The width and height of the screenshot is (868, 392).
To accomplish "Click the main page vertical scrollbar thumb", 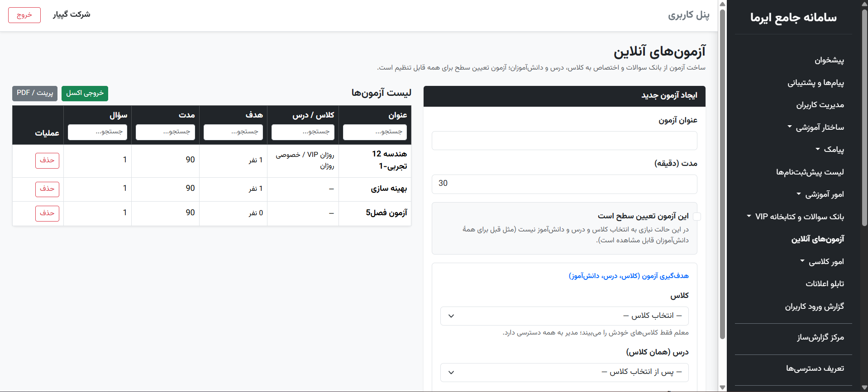I will pyautogui.click(x=722, y=174).
